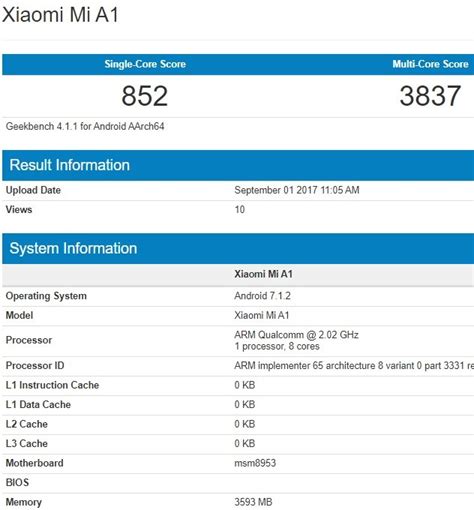Click the Model row label

[19, 315]
